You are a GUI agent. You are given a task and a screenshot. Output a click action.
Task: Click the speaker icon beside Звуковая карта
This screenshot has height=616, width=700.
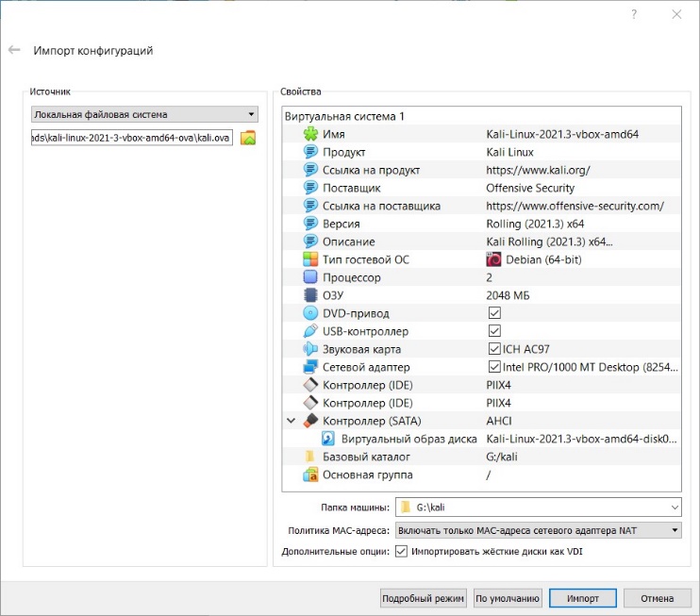click(x=310, y=349)
